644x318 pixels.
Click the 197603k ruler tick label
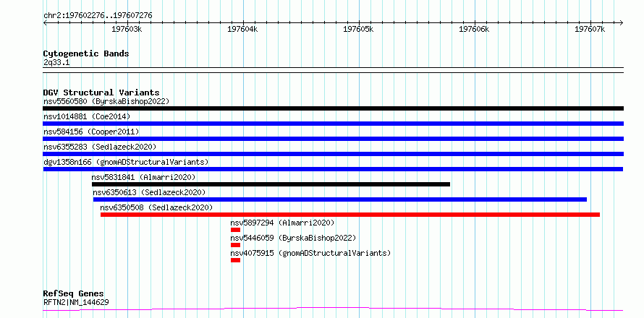pos(127,30)
